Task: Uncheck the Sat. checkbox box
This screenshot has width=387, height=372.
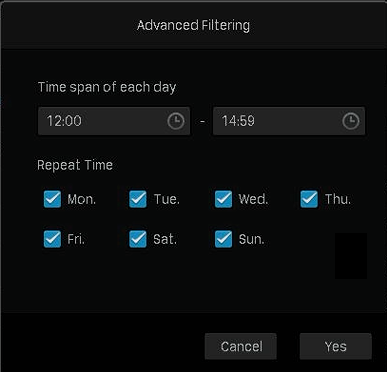Action: click(x=138, y=239)
